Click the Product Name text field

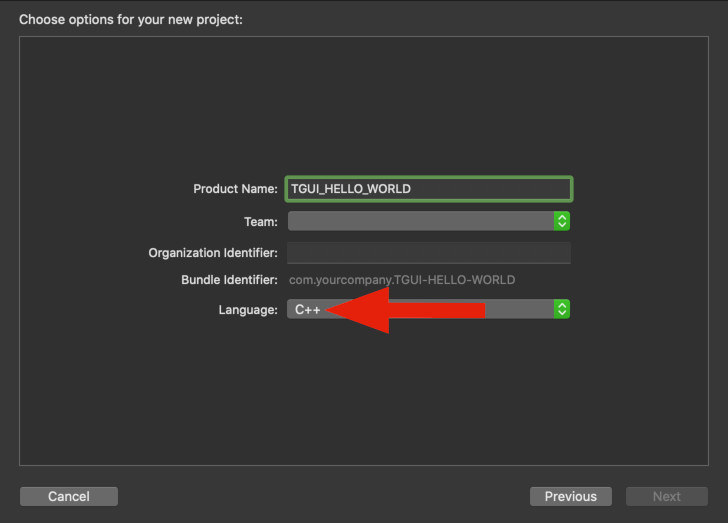click(429, 189)
